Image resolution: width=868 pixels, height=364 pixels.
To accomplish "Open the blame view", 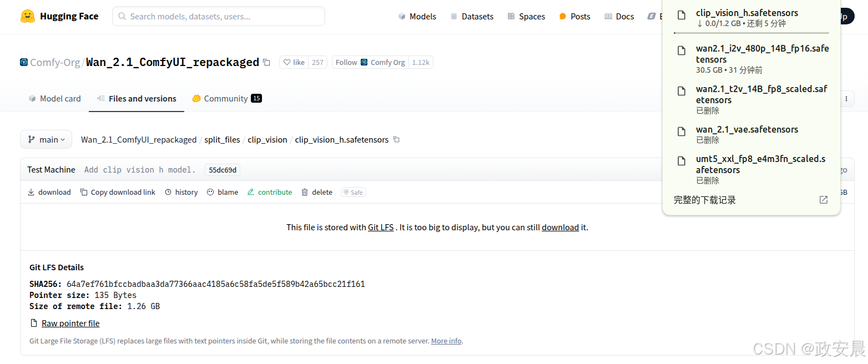I will (223, 192).
